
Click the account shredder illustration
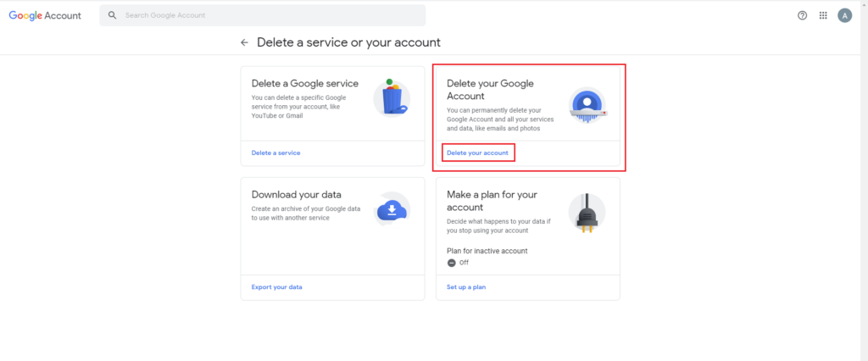[587, 105]
